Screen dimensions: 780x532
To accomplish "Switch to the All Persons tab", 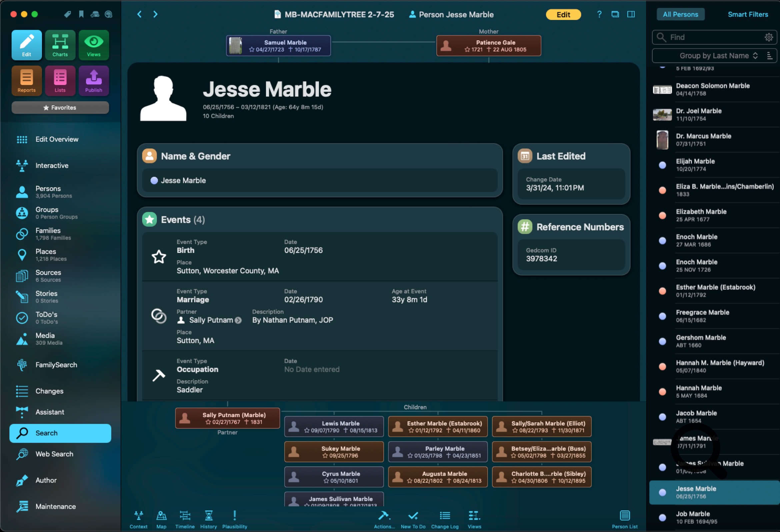I will (x=680, y=14).
